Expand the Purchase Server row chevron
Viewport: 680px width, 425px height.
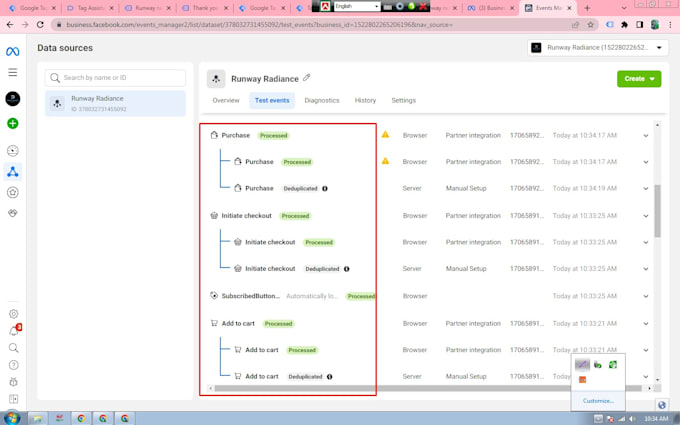pos(645,189)
